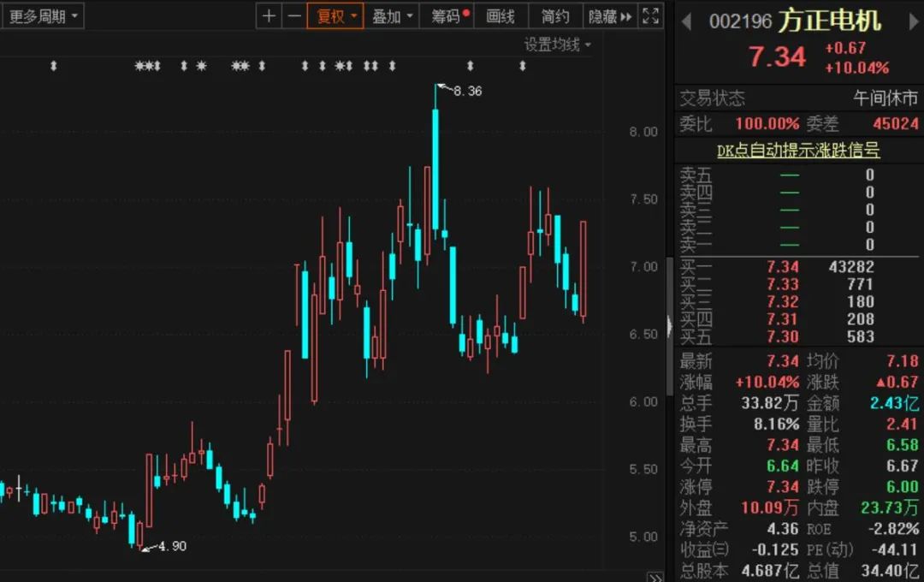Open DK点自动提示涨跌信号 link
This screenshot has width=924, height=582.
click(x=798, y=150)
